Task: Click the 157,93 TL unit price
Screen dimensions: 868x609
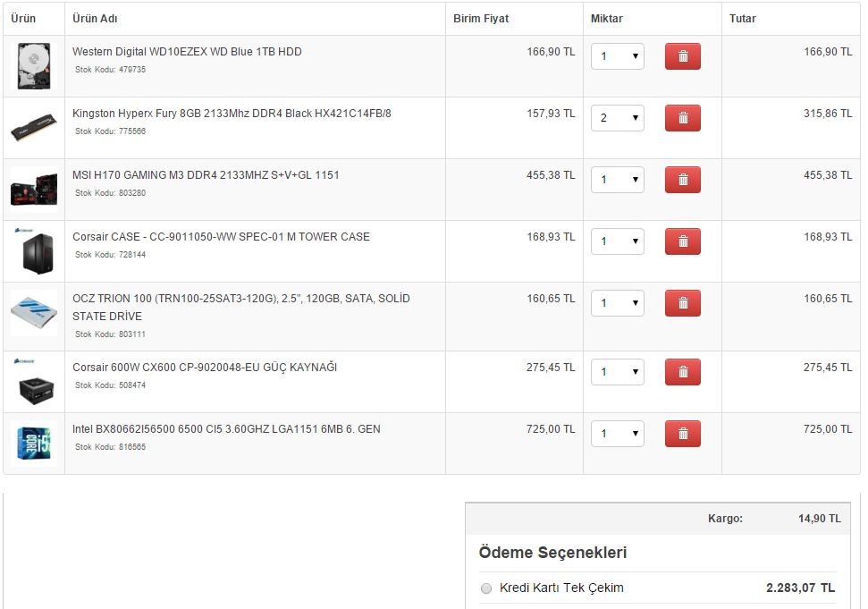Action: pos(551,114)
